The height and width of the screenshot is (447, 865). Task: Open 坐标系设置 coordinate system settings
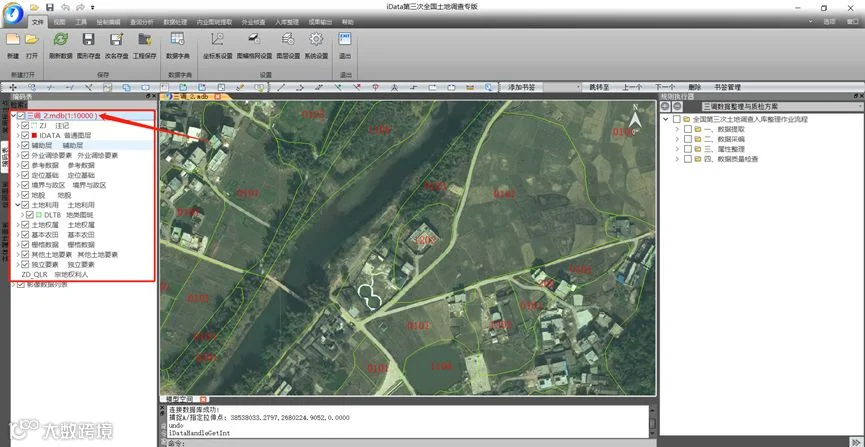coord(217,40)
